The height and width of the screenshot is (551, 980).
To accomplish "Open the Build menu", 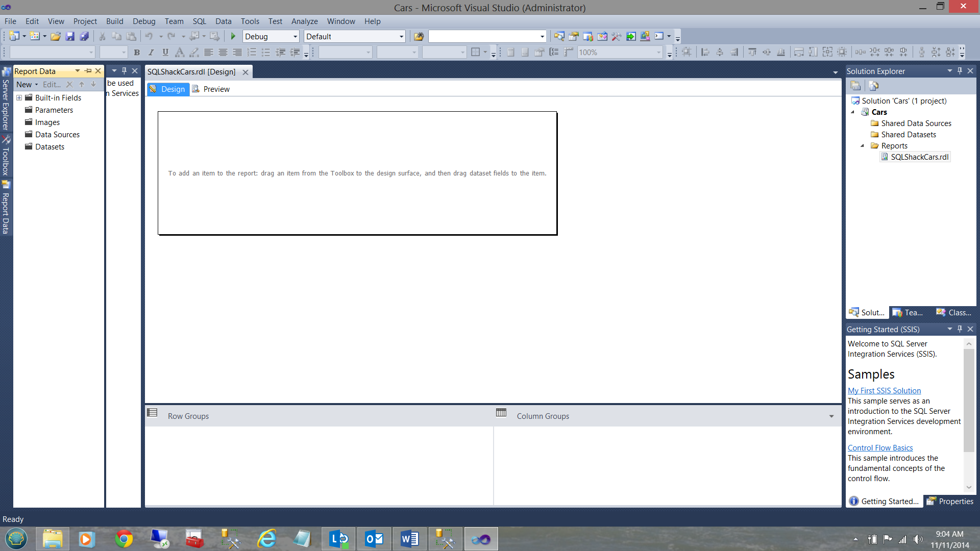I will point(114,21).
